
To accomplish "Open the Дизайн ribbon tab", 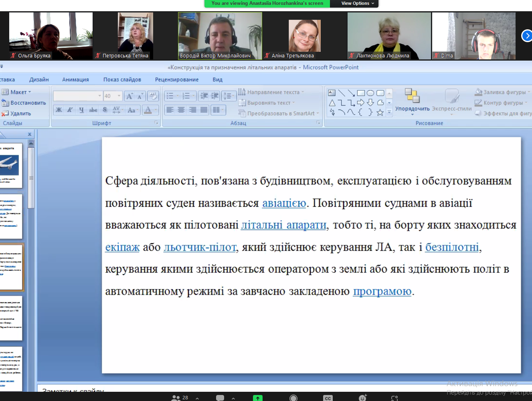I will [39, 79].
